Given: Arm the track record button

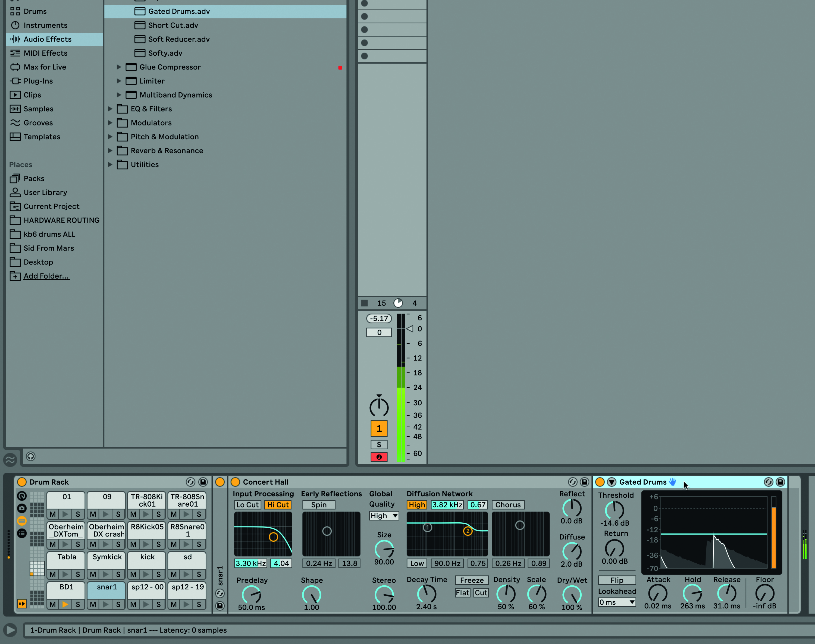Looking at the screenshot, I should coord(379,457).
